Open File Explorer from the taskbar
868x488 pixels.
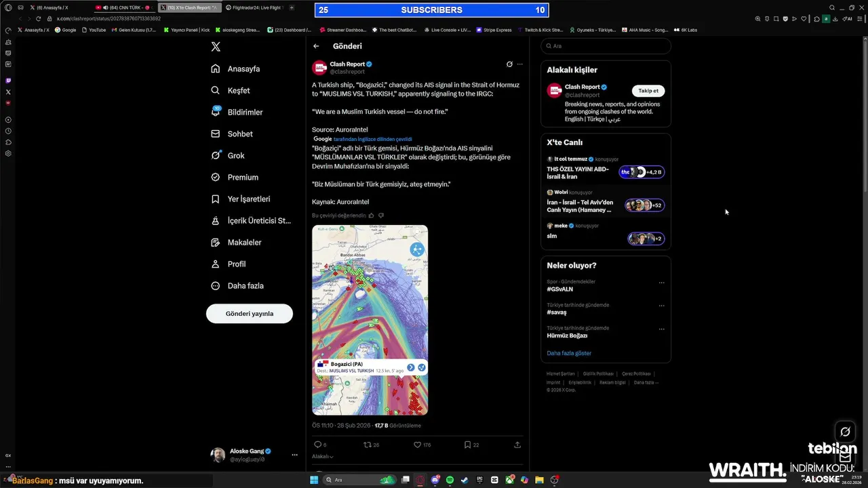pos(540,480)
